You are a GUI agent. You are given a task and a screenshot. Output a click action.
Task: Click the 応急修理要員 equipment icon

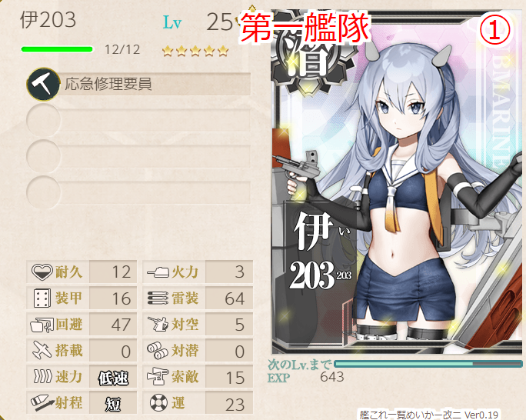tap(43, 84)
